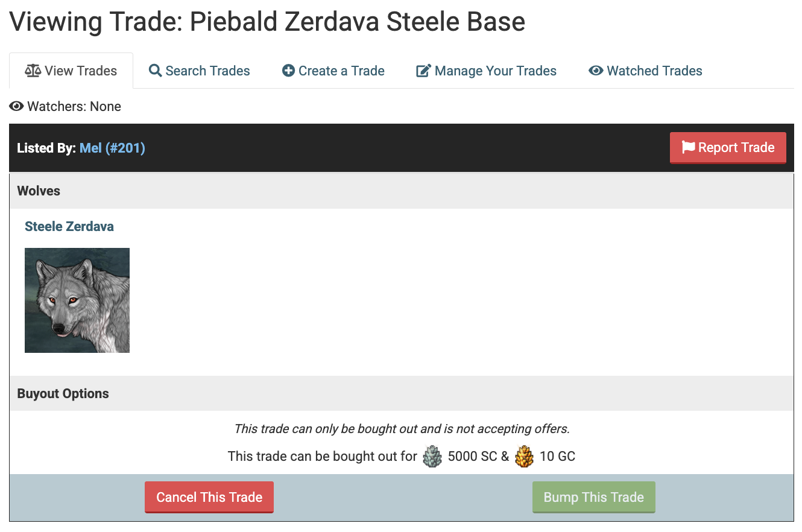Image resolution: width=802 pixels, height=532 pixels.
Task: Click the silver cone SC currency icon
Action: point(432,456)
